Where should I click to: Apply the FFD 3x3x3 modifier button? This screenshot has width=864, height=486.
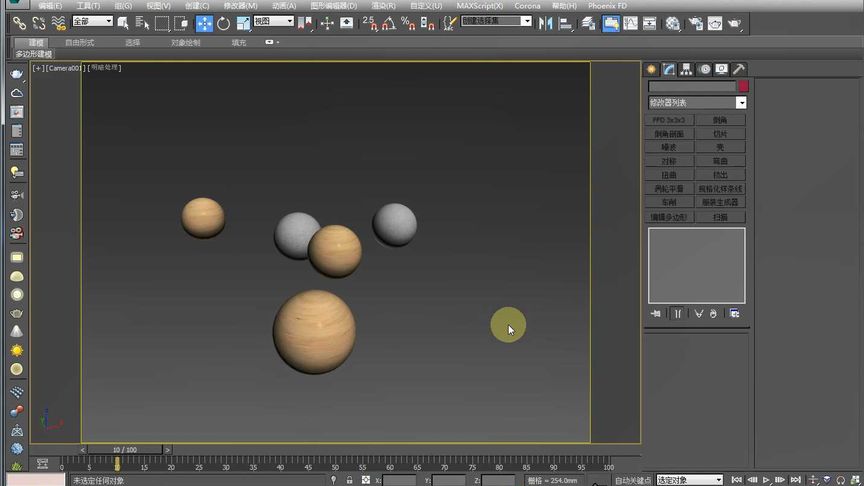pyautogui.click(x=670, y=120)
